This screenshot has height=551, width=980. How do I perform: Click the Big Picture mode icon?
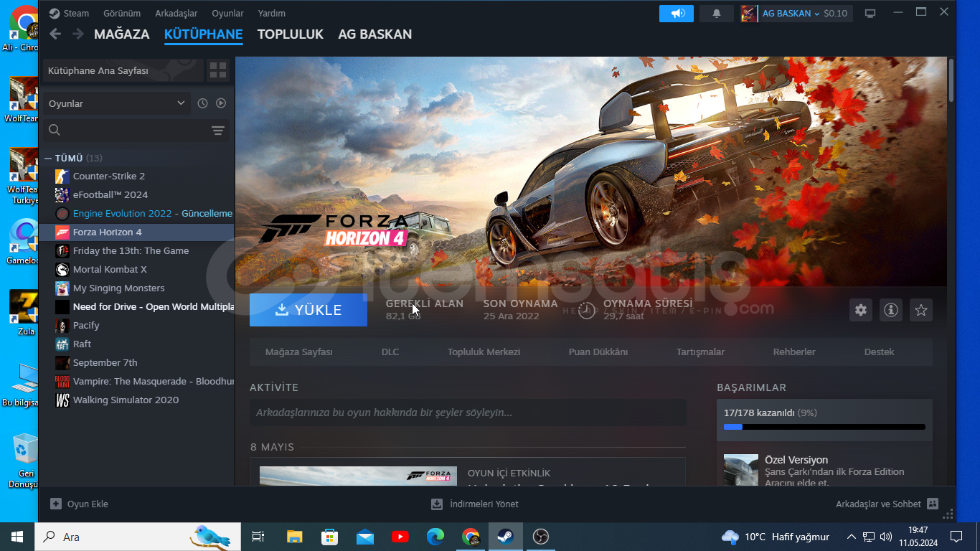(870, 14)
